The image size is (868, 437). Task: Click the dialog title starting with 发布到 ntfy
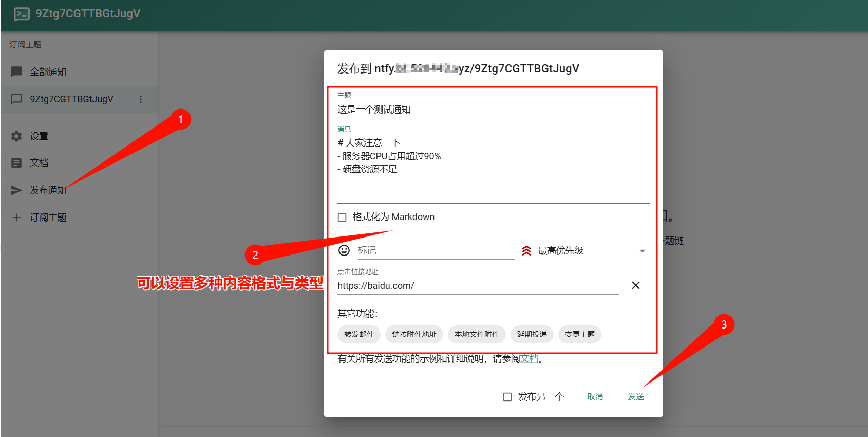pos(458,69)
